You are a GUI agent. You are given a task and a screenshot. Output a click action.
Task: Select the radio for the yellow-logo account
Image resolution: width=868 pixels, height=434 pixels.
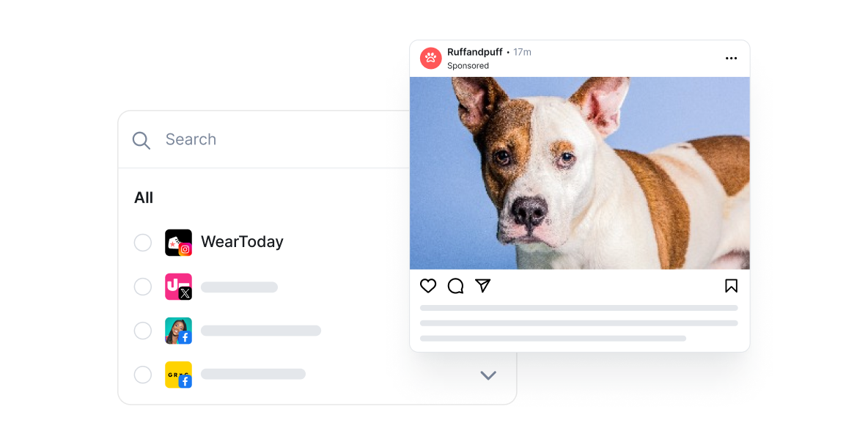143,375
